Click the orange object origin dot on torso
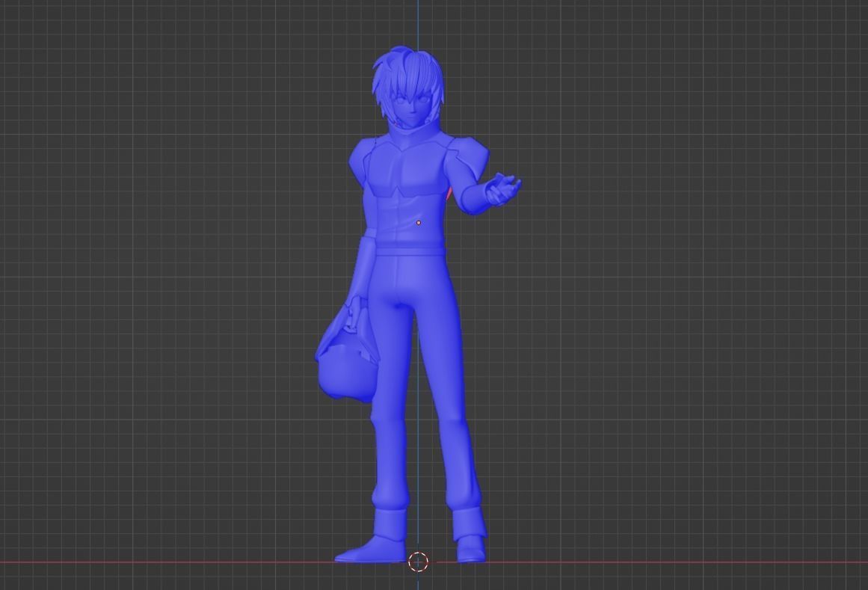This screenshot has height=590, width=868. pyautogui.click(x=419, y=223)
